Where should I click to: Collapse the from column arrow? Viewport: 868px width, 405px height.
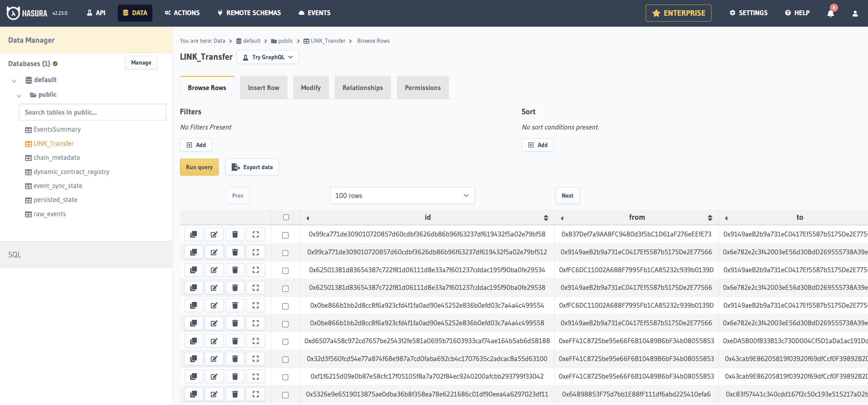click(x=562, y=218)
